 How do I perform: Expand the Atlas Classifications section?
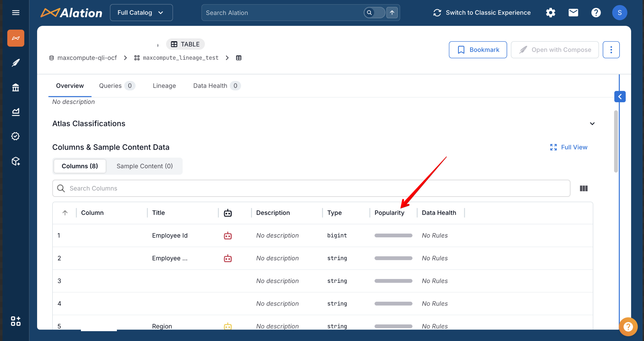pos(592,124)
